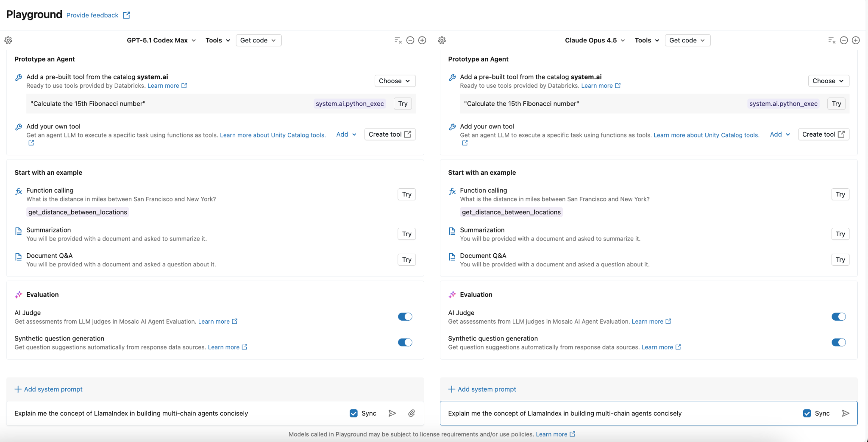The image size is (868, 442).
Task: Open the Choose dropdown in left panel
Action: (x=395, y=81)
